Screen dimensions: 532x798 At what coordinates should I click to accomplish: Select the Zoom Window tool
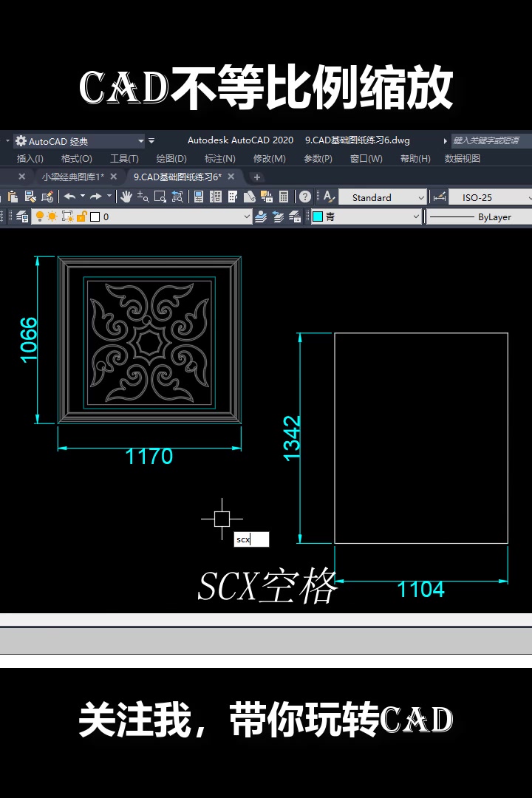click(160, 197)
